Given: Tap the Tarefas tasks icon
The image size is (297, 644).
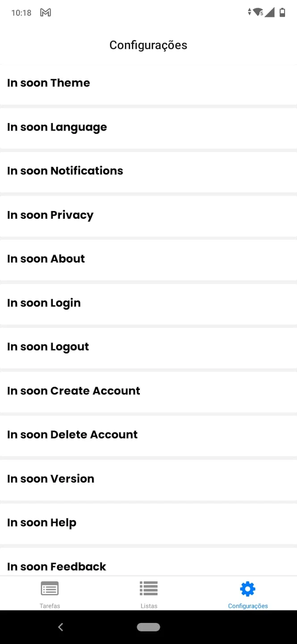Looking at the screenshot, I should 50,589.
